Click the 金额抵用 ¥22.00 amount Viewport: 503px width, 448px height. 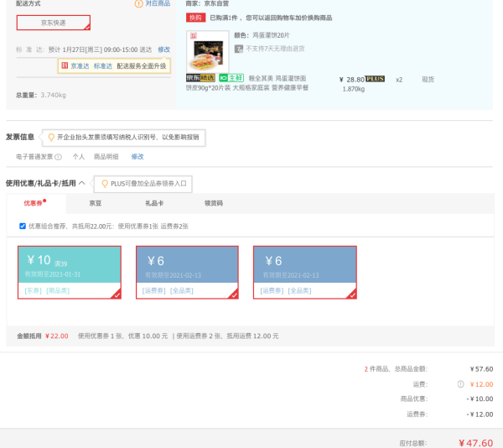[57, 336]
